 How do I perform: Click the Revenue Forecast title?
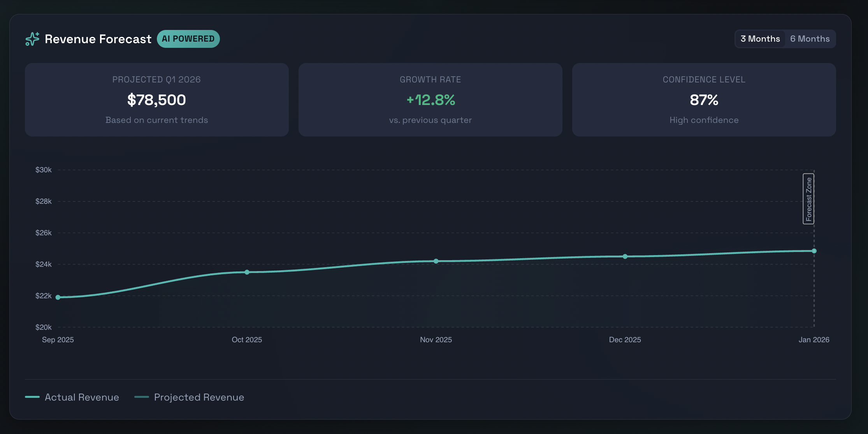point(98,39)
